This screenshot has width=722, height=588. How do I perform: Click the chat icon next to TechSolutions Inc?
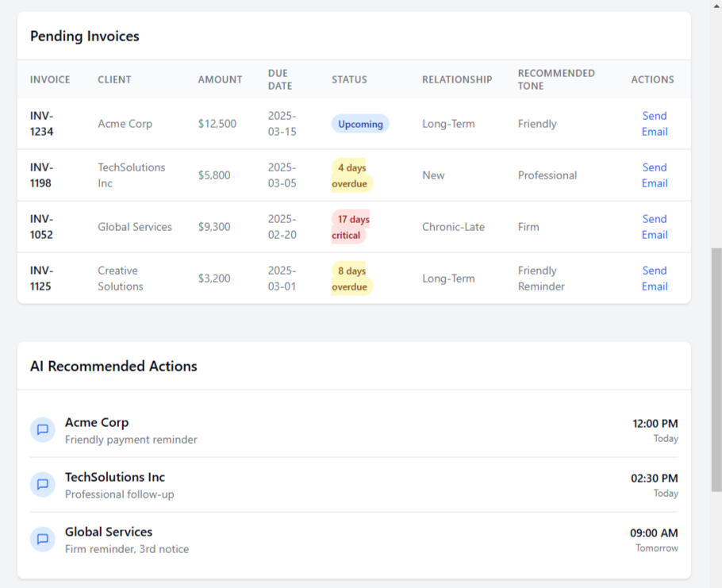(42, 484)
